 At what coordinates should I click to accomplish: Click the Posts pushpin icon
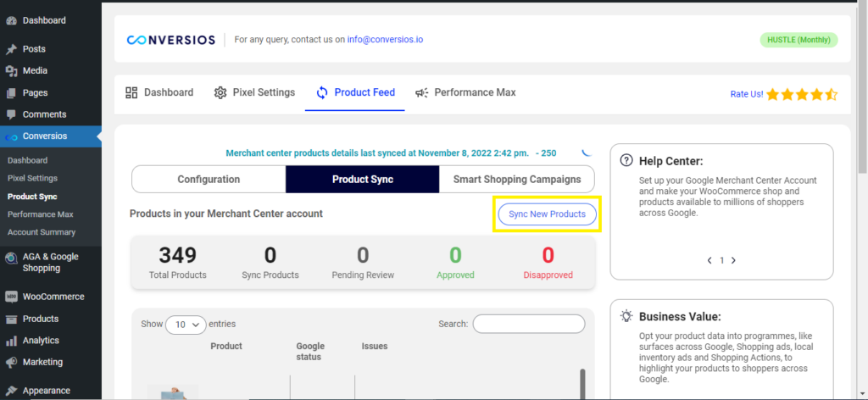click(11, 49)
